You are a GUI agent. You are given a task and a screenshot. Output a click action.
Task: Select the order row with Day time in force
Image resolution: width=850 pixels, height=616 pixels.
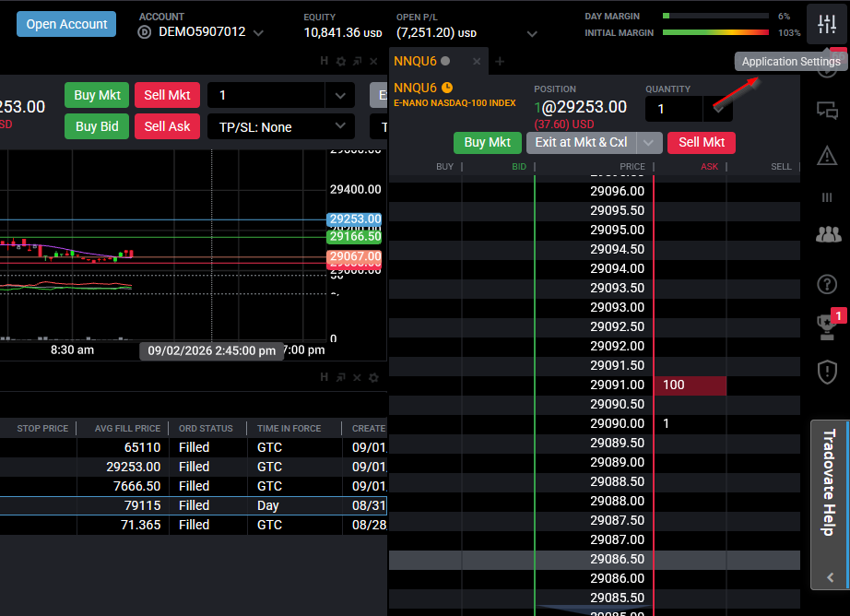pyautogui.click(x=194, y=505)
